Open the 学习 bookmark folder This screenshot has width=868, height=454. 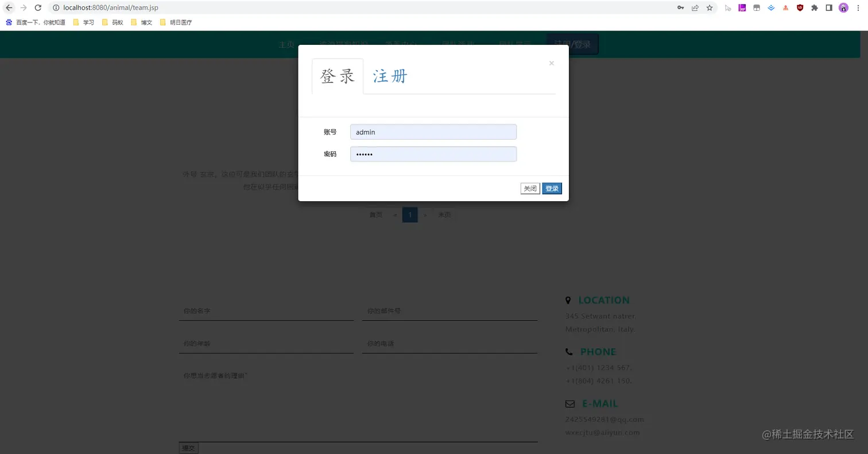click(x=84, y=22)
